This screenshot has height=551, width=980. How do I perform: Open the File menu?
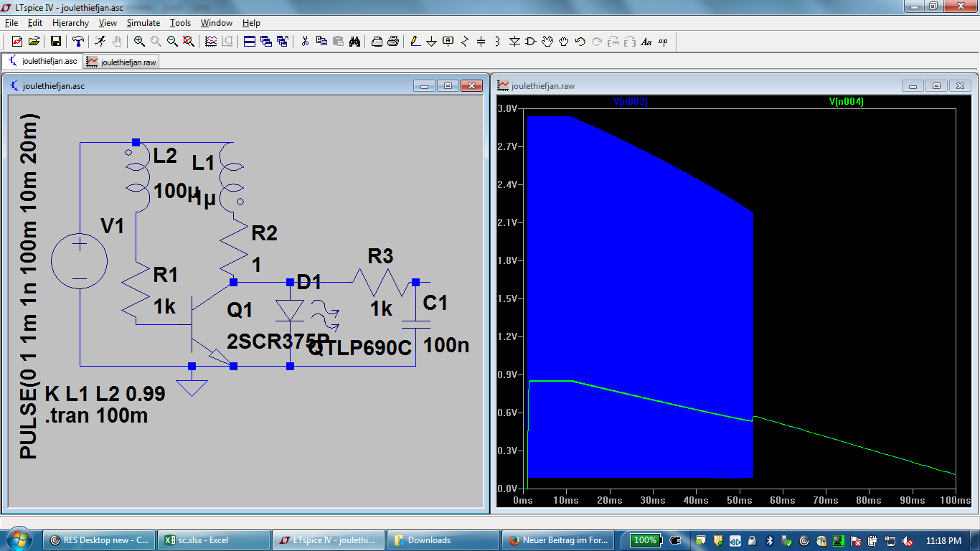[11, 23]
